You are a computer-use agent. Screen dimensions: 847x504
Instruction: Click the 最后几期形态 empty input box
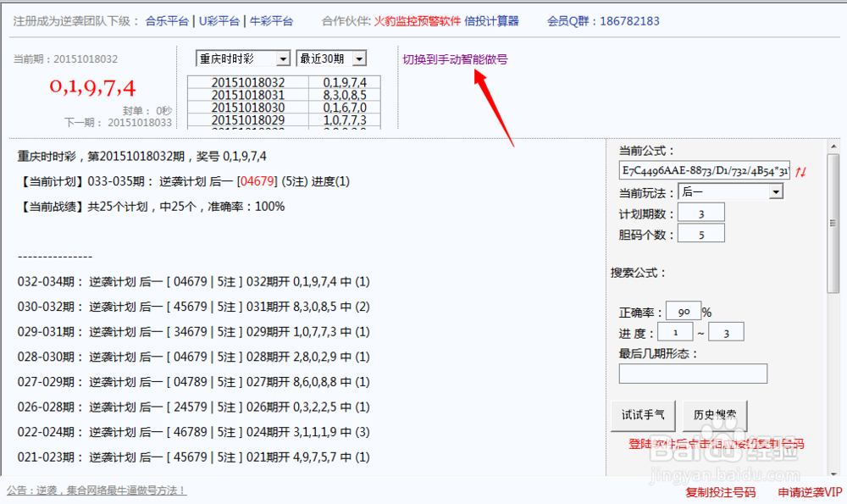(693, 373)
